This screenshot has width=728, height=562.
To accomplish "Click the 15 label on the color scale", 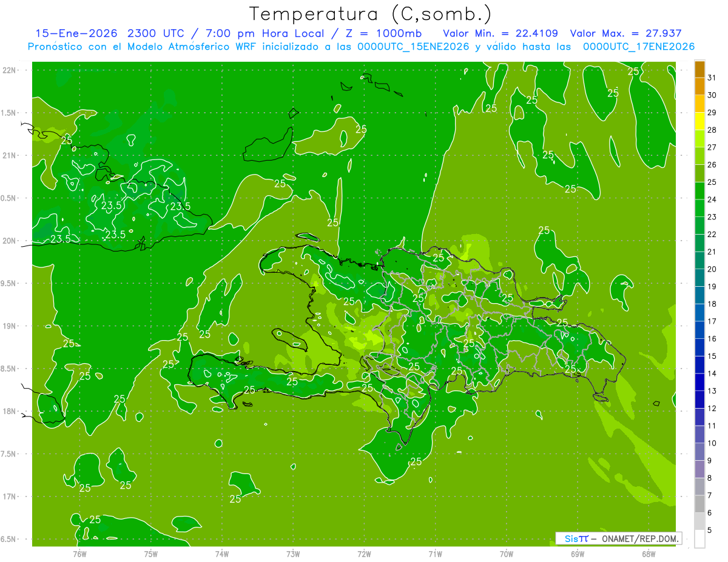I will [712, 356].
